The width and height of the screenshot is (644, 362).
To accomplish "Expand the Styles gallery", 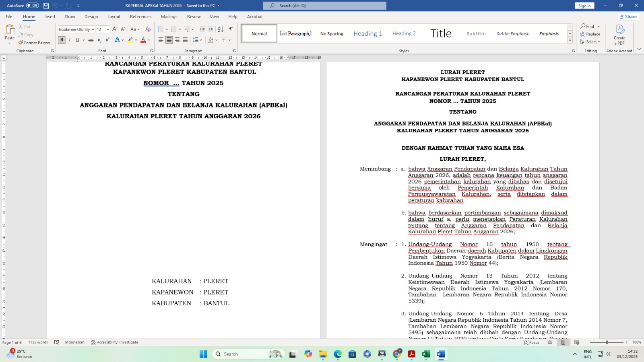I will point(570,40).
